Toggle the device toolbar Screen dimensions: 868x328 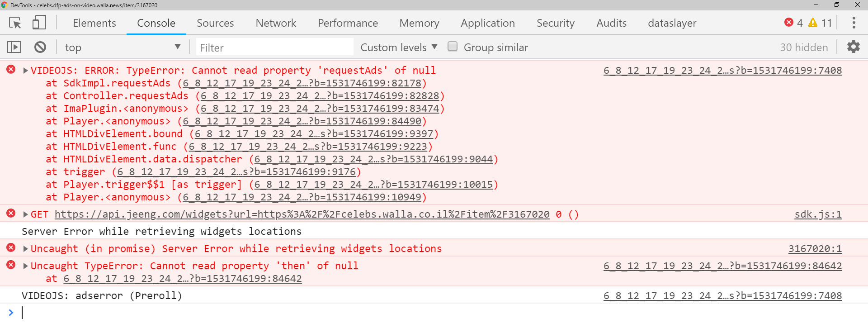coord(39,23)
